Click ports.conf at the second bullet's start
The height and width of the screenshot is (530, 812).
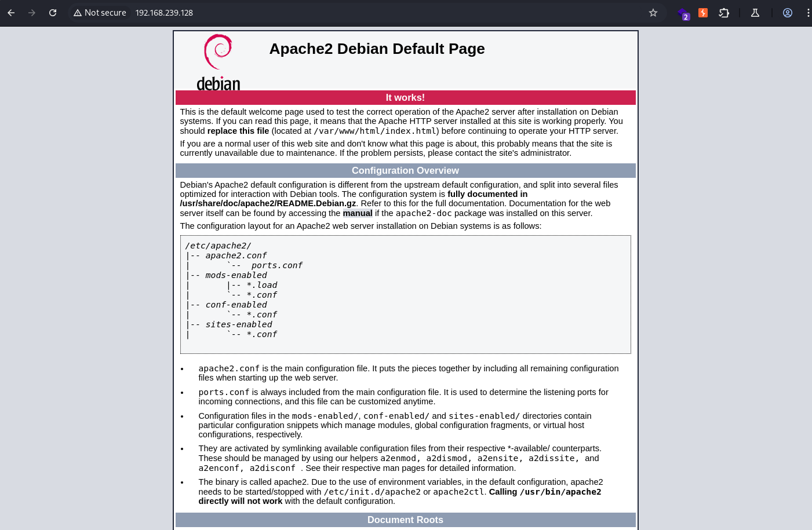tap(224, 392)
